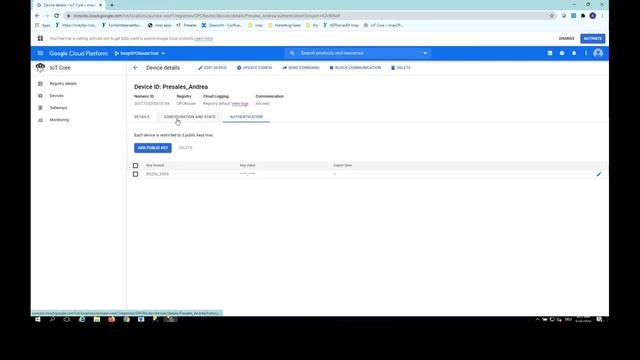Click the taskbar search icon
This screenshot has width=640, height=360.
coord(52,320)
